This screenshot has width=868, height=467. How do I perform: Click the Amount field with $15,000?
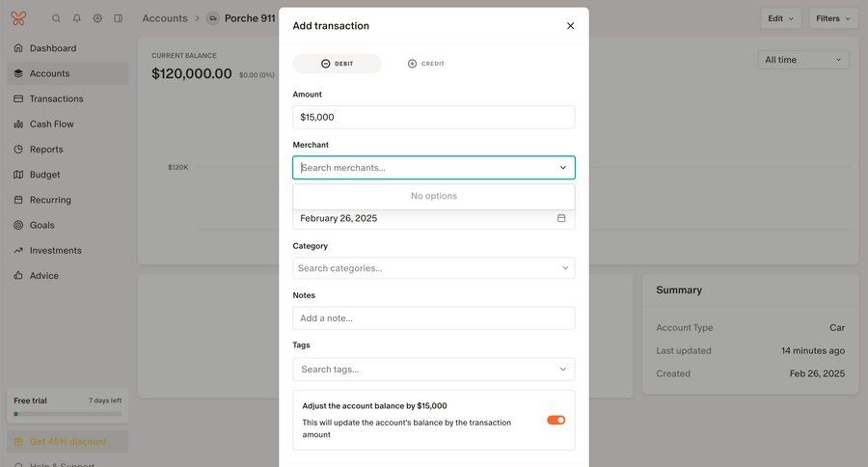(434, 117)
